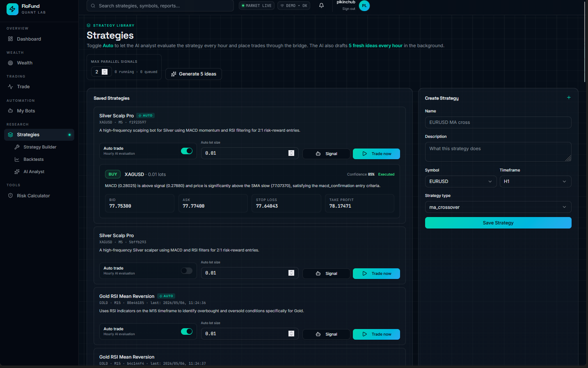This screenshot has height=368, width=588.
Task: Click the Risk Calculator shield icon
Action: [x=11, y=196]
